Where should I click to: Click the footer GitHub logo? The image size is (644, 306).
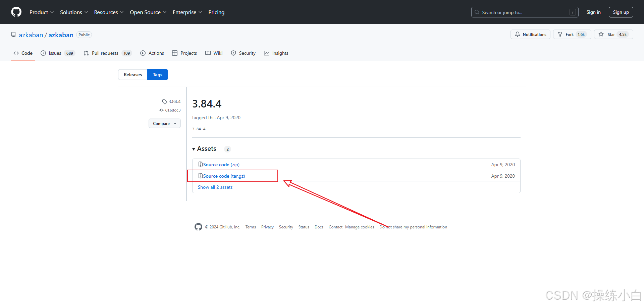[198, 227]
